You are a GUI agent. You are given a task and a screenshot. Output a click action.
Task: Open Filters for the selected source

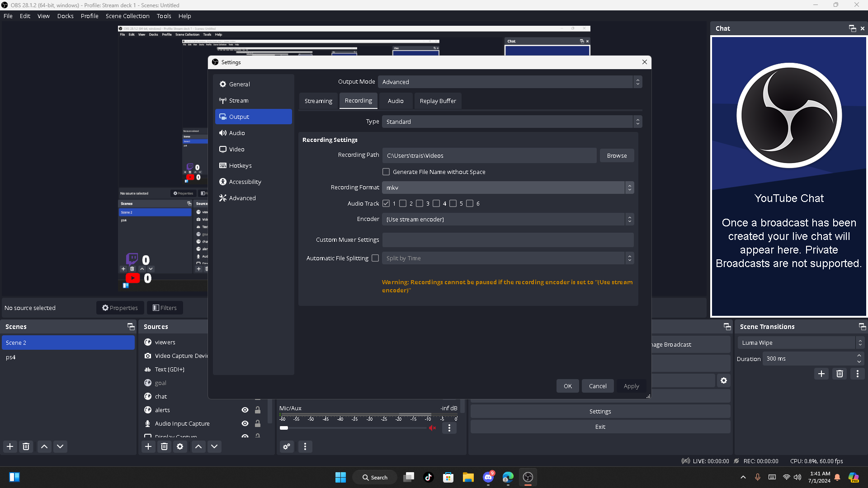165,308
